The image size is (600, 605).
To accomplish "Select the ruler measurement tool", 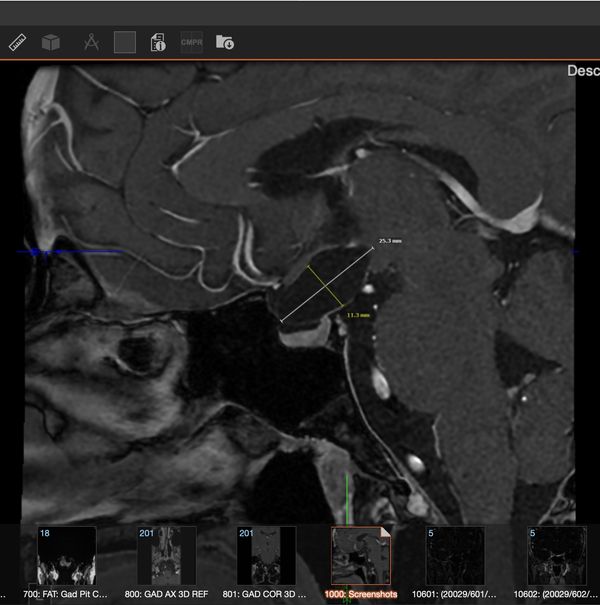I will [x=17, y=42].
